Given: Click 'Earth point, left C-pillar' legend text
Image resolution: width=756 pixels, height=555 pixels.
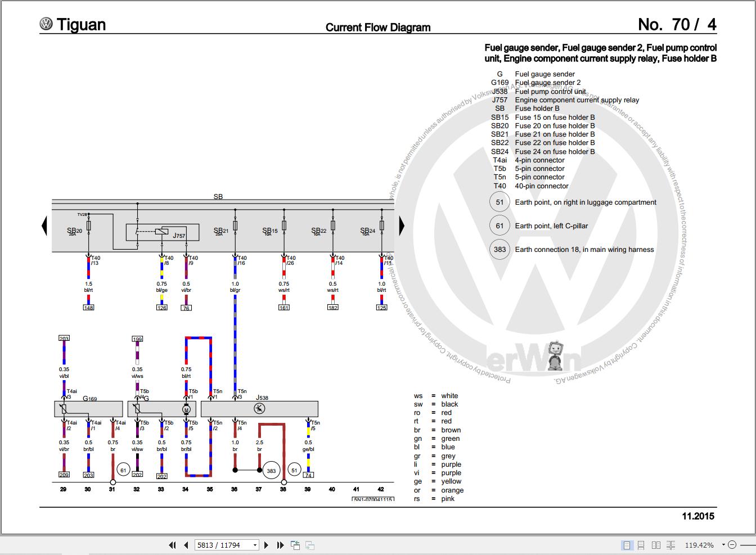Looking at the screenshot, I should 551,226.
